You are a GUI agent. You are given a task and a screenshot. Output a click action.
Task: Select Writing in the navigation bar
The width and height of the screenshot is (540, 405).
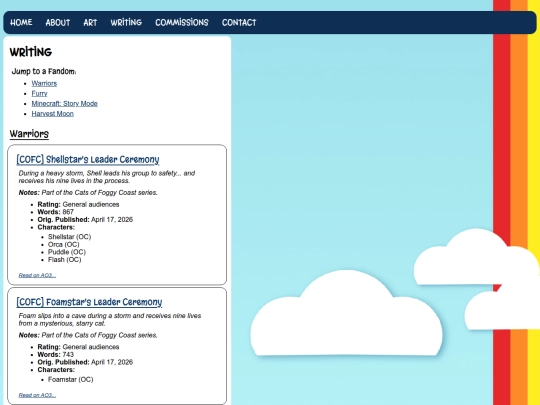pyautogui.click(x=126, y=22)
